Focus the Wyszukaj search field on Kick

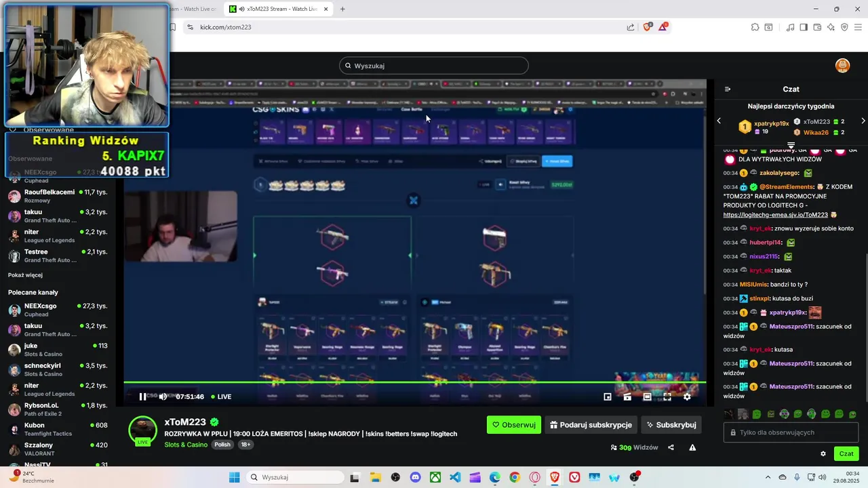click(x=434, y=66)
